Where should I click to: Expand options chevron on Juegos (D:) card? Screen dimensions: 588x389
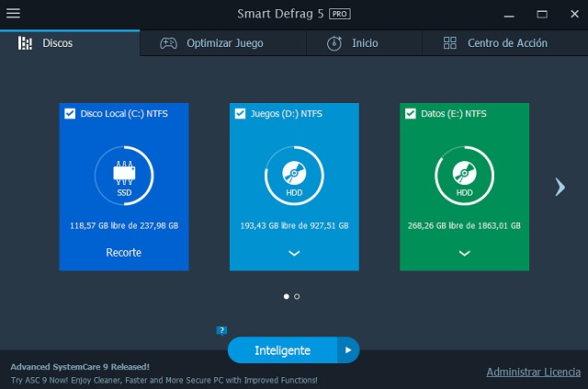pyautogui.click(x=294, y=253)
